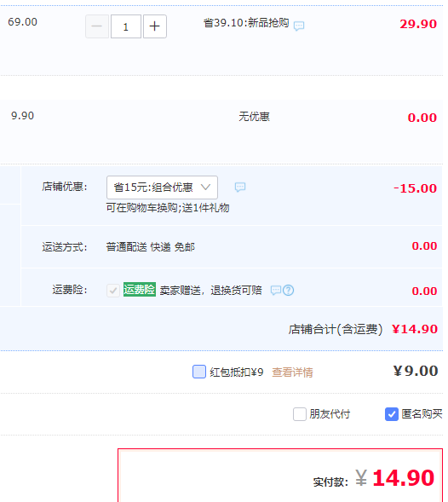Increase quantity with the plus button

[x=154, y=26]
